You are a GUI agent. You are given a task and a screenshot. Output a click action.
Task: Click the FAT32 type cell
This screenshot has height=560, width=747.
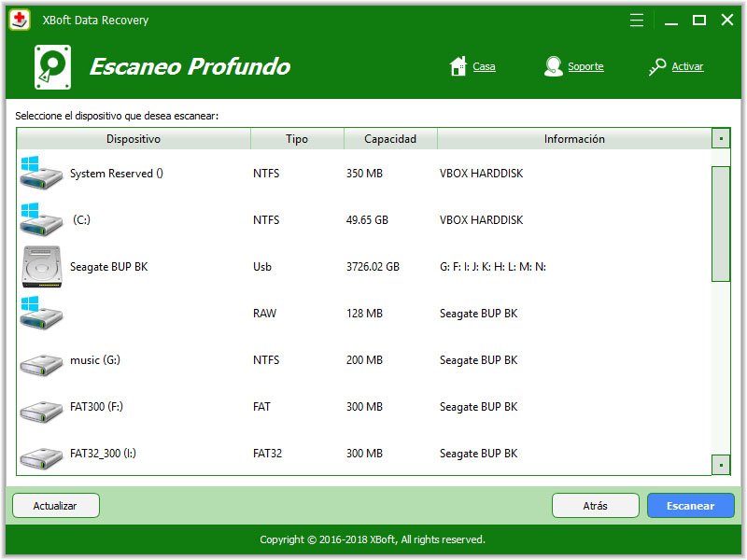click(268, 454)
